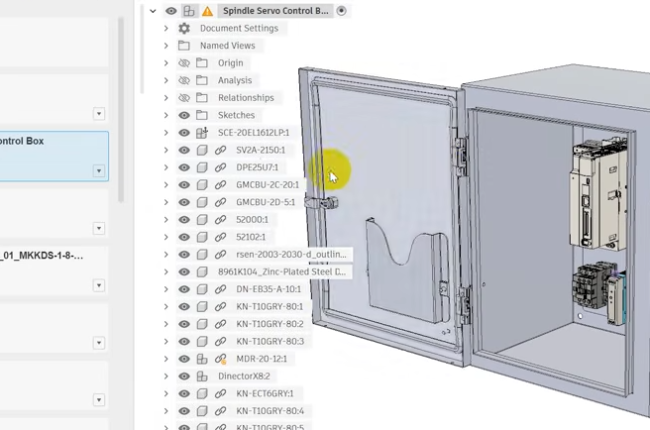Select the 8961K104_Zinc-Plated Steel item
The width and height of the screenshot is (650, 430).
pyautogui.click(x=282, y=272)
